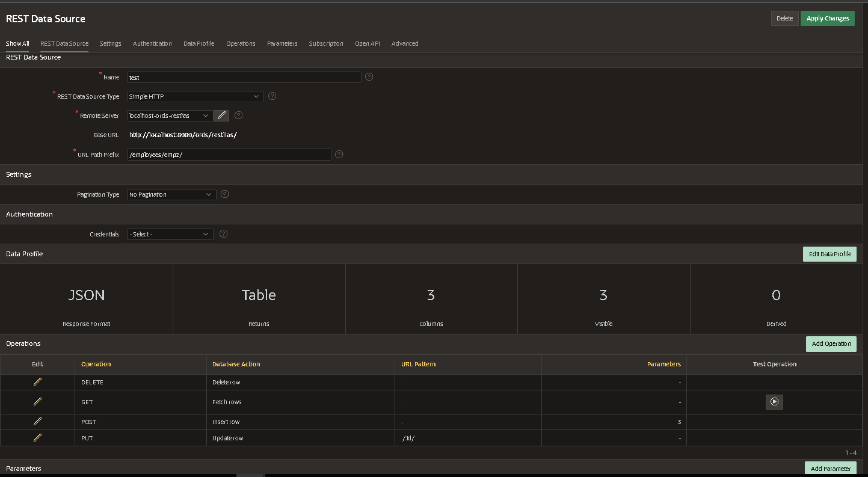Open the REST Data Source Type dropdown
Image resolution: width=868 pixels, height=477 pixels.
(x=195, y=96)
